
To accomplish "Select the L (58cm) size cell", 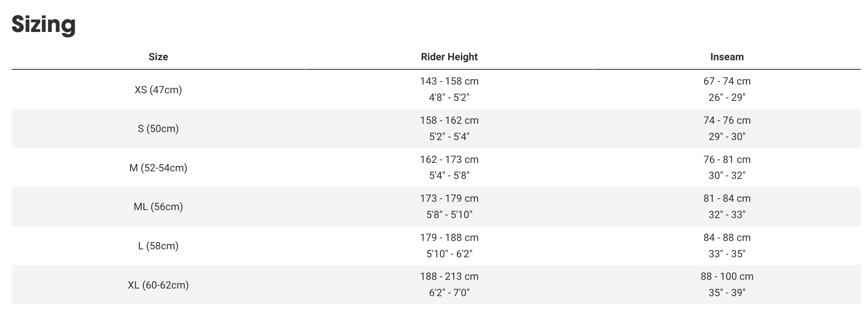I will pyautogui.click(x=158, y=246).
